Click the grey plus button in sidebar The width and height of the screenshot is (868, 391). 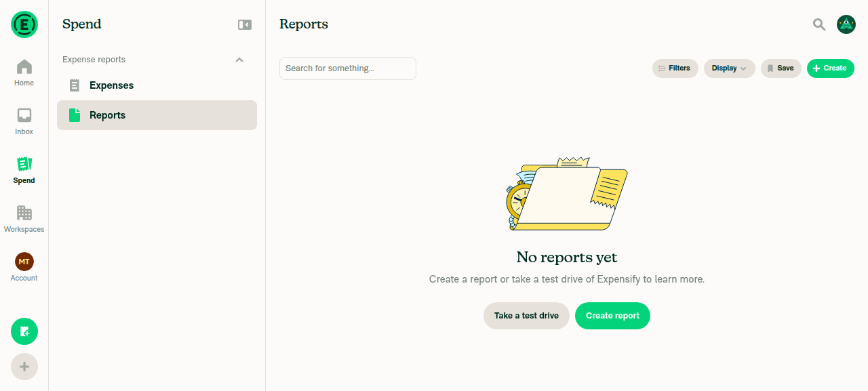24,367
